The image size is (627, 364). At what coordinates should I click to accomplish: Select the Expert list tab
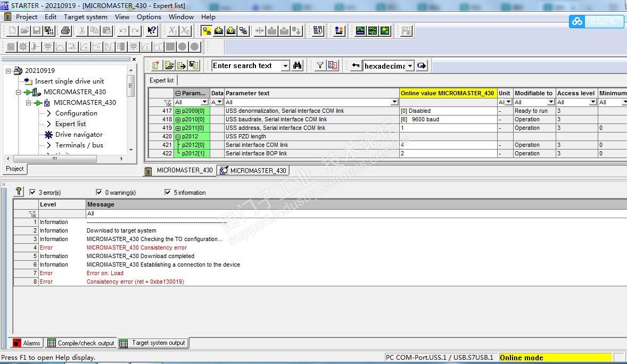[162, 80]
